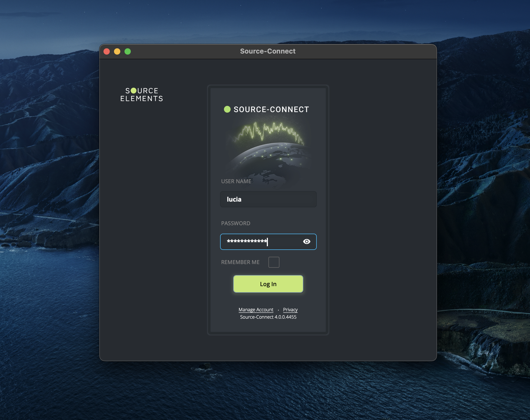Zoom window using the green titlebar button

point(128,51)
